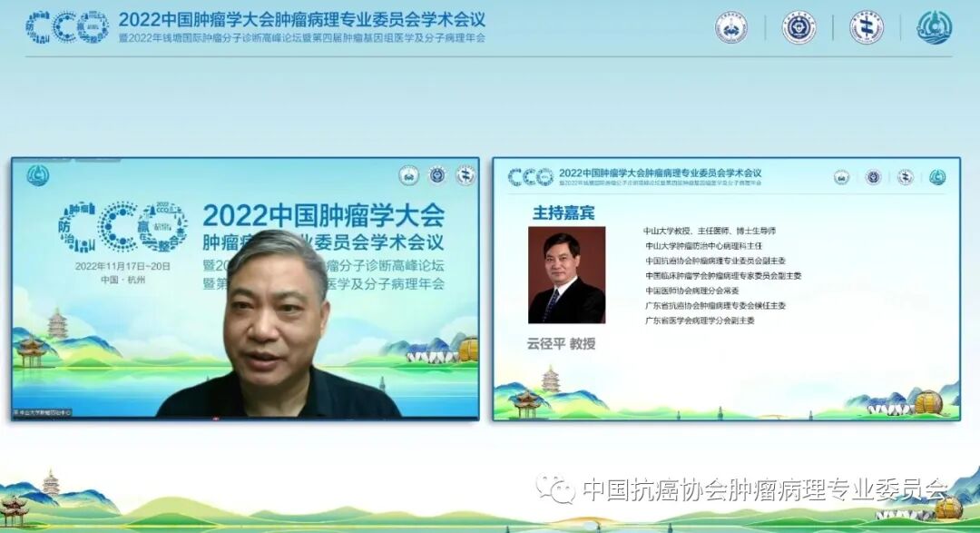Click crossed-bar emblem logo inside video panel
The image size is (980, 533).
coord(465,175)
